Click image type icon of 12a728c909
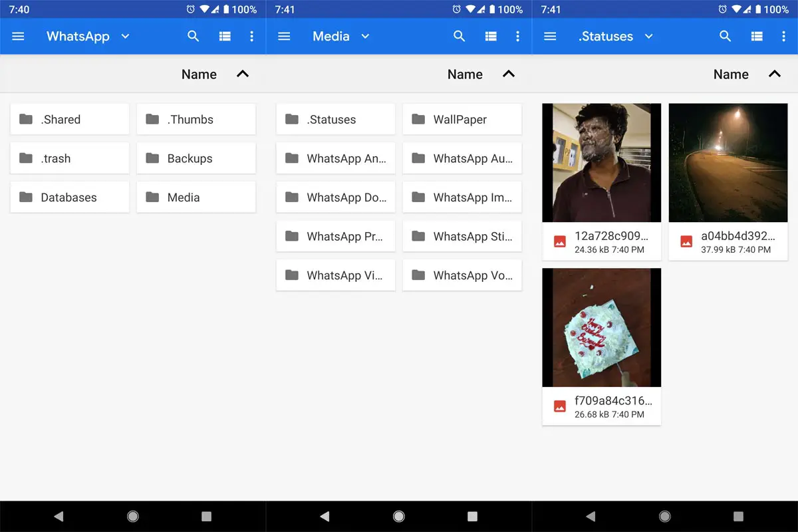The image size is (798, 532). [560, 241]
